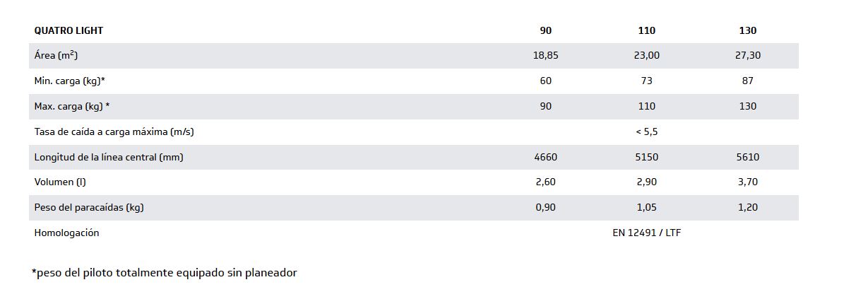Click the footnote about peso del piloto

point(164,272)
